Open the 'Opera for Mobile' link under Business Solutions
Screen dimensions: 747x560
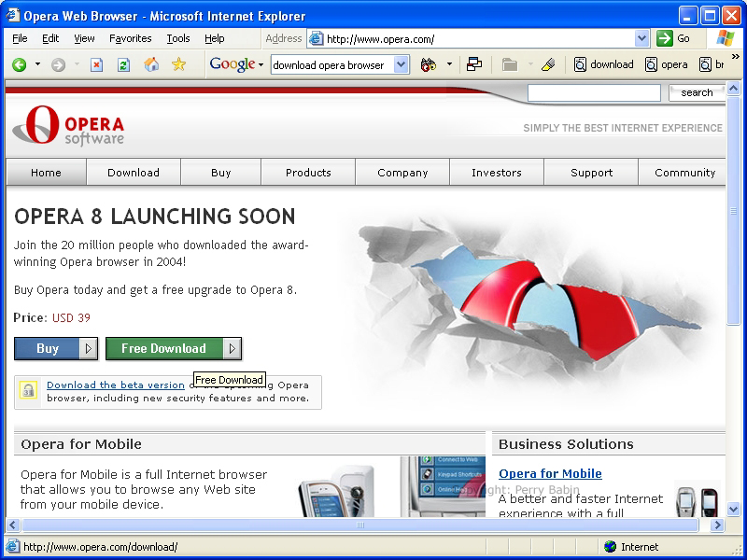click(550, 473)
